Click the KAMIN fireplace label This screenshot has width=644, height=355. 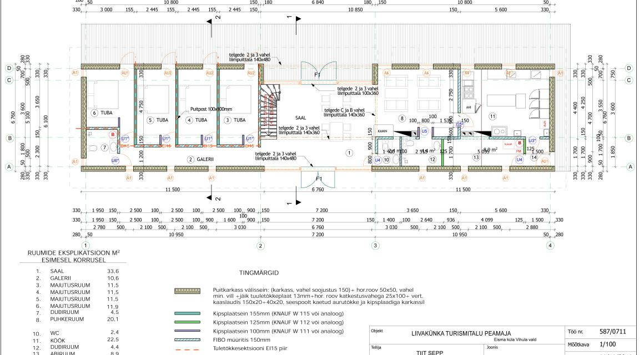click(x=383, y=131)
